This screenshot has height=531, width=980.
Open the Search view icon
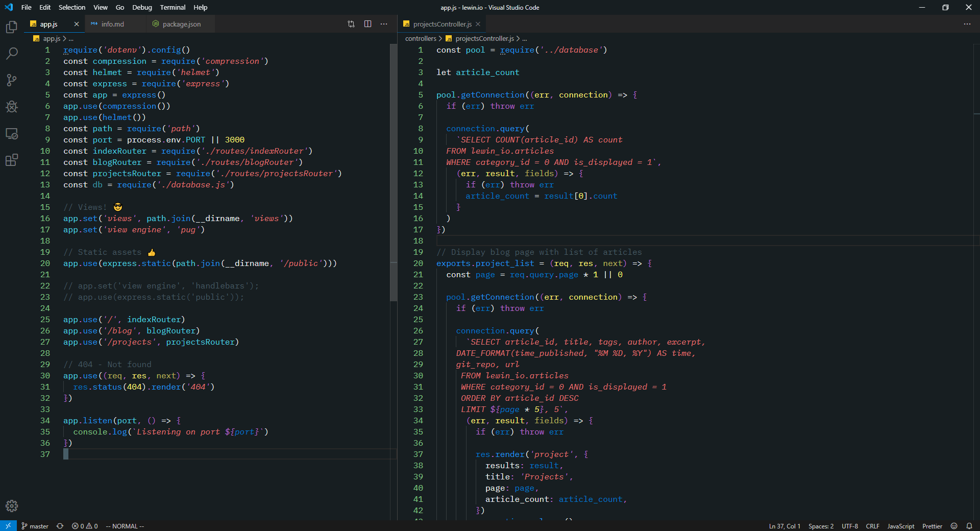[11, 54]
